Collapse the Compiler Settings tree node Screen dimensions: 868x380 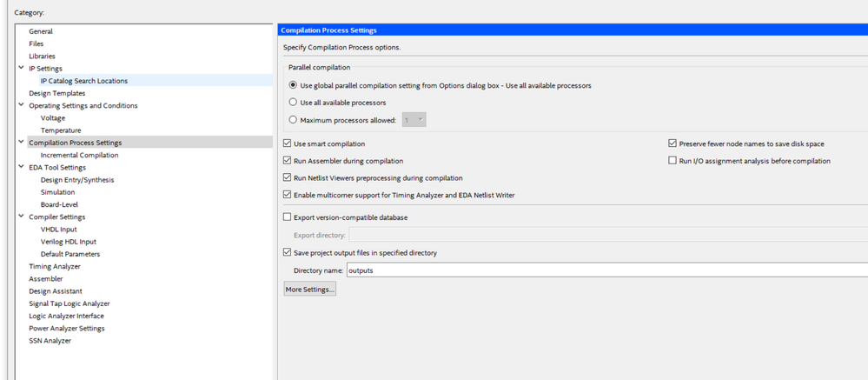[21, 217]
